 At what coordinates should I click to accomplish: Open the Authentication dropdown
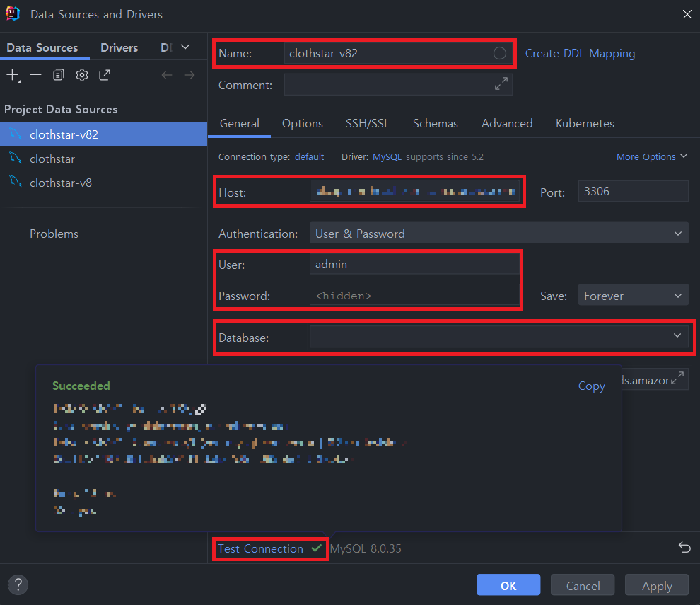click(498, 234)
